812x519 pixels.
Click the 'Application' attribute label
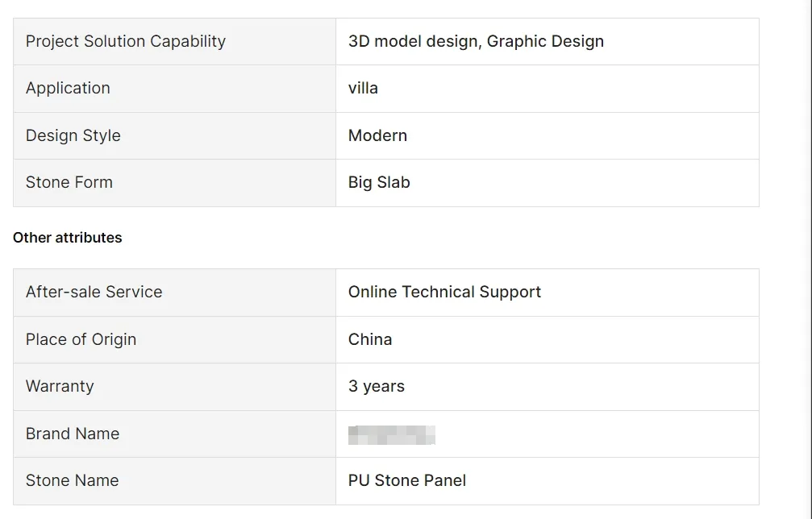coord(68,89)
